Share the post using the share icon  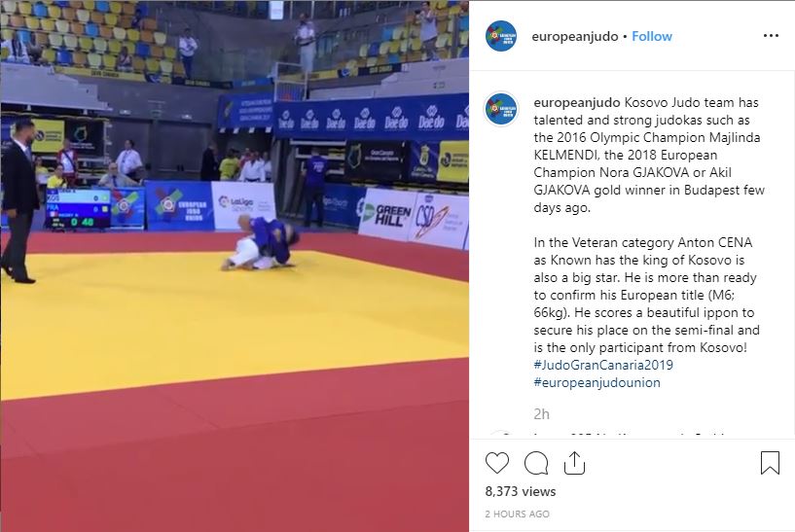574,463
